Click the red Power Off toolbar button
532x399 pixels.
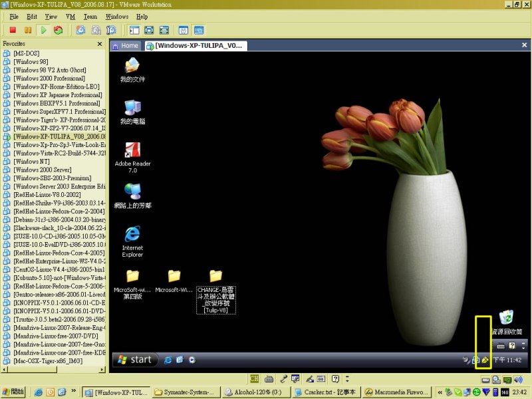(x=13, y=30)
